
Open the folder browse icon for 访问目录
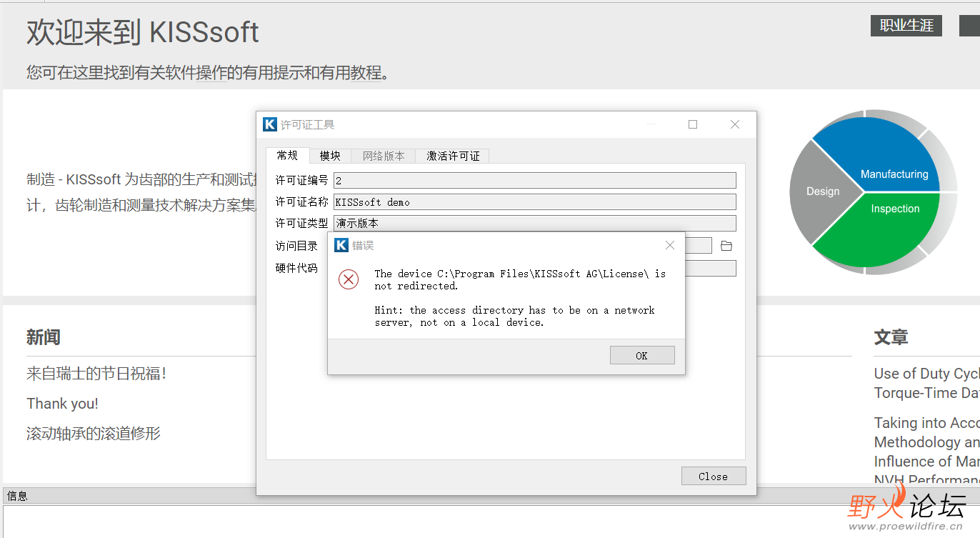click(726, 246)
